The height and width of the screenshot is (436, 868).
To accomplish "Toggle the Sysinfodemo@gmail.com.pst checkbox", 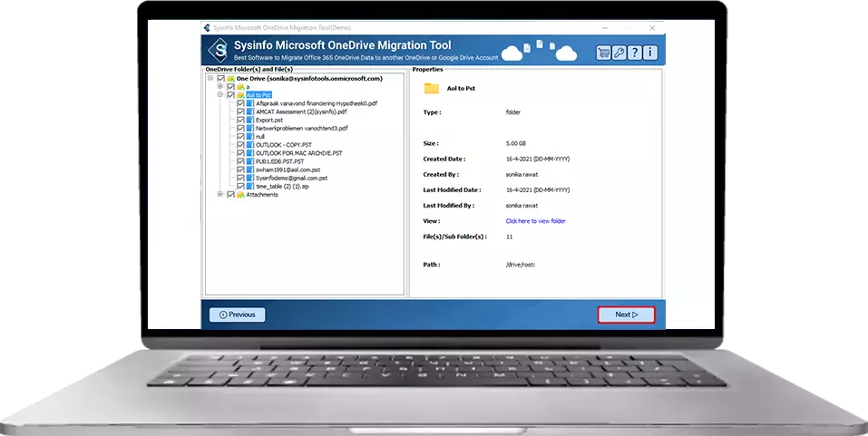I will point(240,179).
